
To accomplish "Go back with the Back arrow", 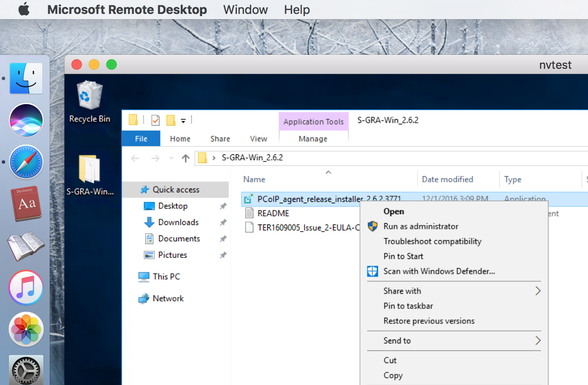I will click(135, 158).
